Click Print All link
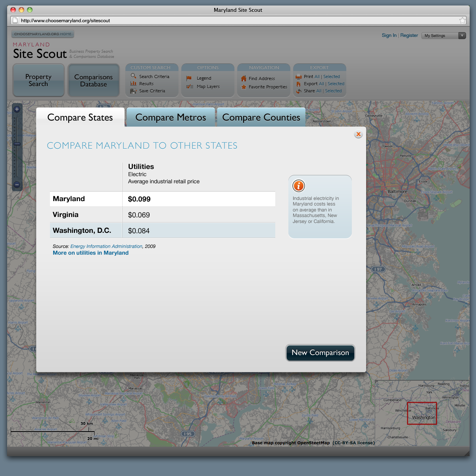 click(317, 77)
